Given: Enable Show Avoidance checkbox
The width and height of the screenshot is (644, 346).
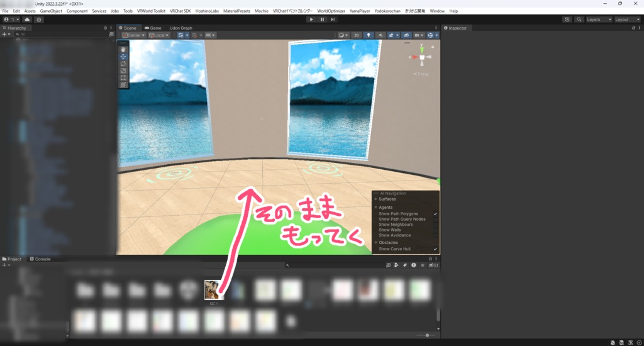Looking at the screenshot, I should pyautogui.click(x=435, y=235).
